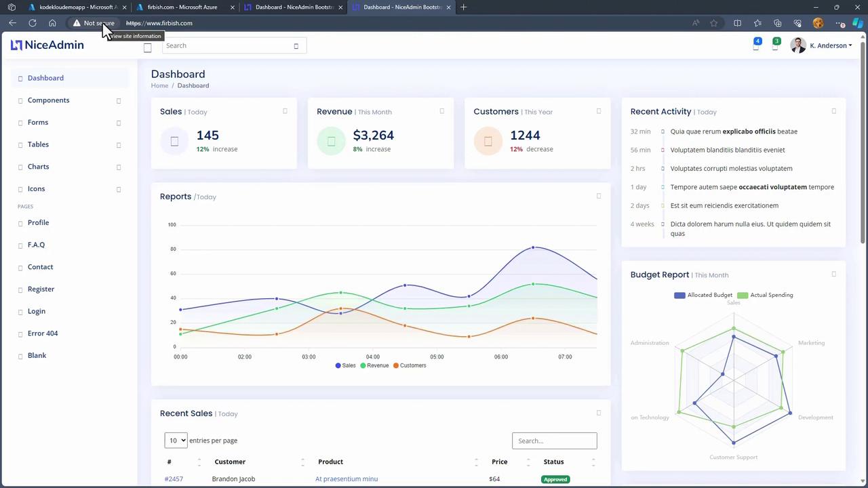
Task: Toggle the Sales series in Reports legend
Action: (x=345, y=365)
